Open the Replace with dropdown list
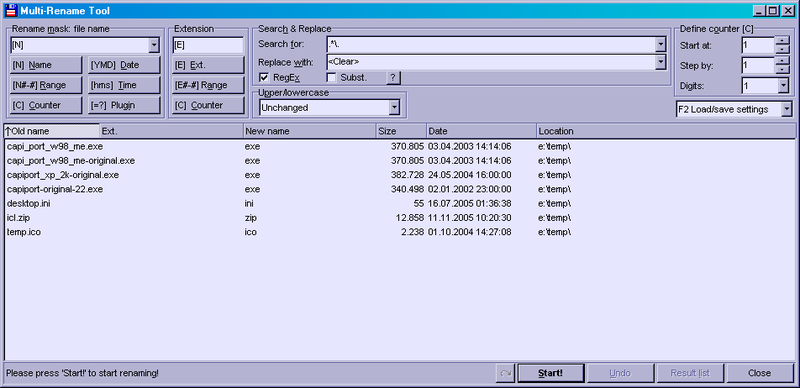Image resolution: width=800 pixels, height=388 pixels. [661, 62]
